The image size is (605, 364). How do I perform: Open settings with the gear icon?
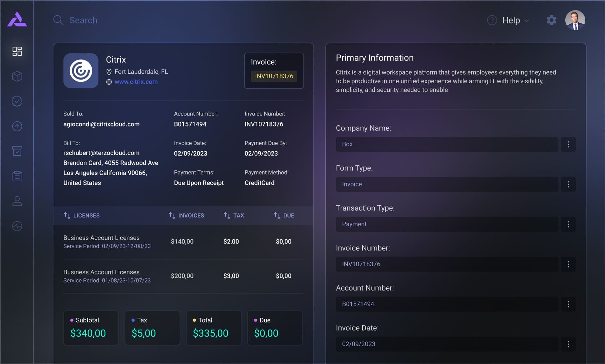coord(551,20)
